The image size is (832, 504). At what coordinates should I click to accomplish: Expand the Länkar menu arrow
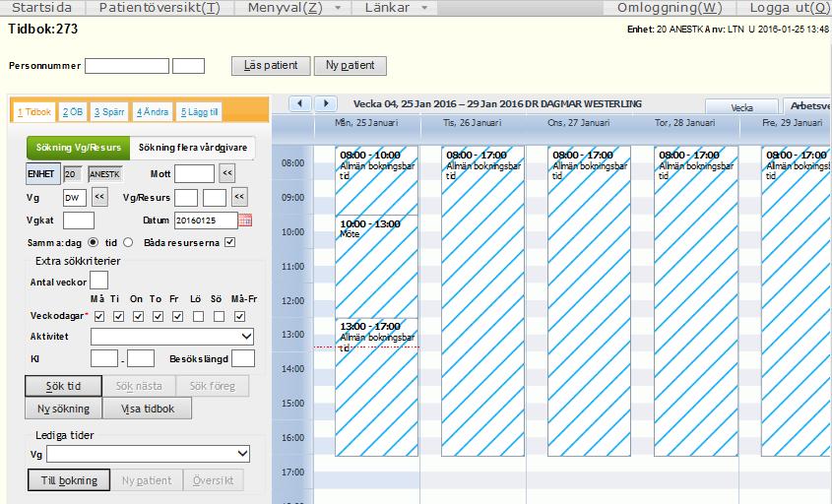click(x=424, y=8)
